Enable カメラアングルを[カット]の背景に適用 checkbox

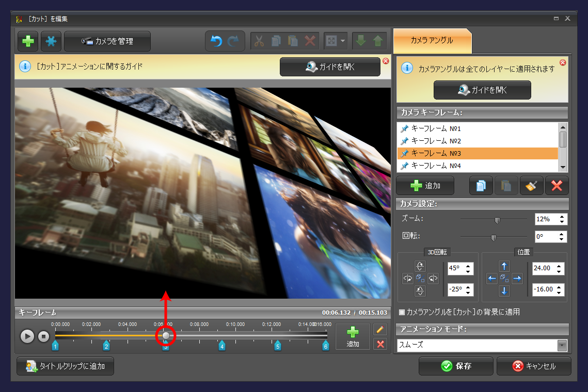point(402,312)
